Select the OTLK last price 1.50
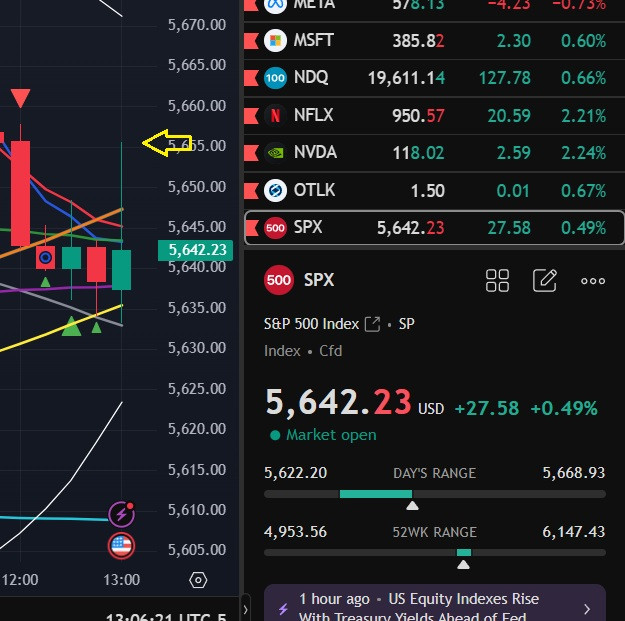This screenshot has width=625, height=621. [x=428, y=191]
